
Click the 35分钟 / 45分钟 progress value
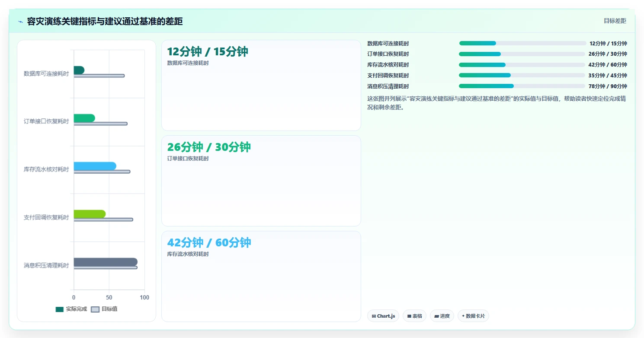608,76
